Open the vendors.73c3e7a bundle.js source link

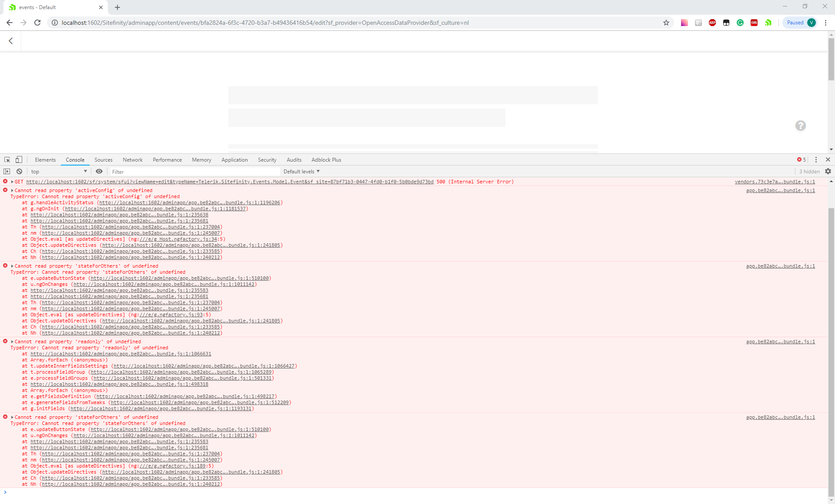coord(775,182)
